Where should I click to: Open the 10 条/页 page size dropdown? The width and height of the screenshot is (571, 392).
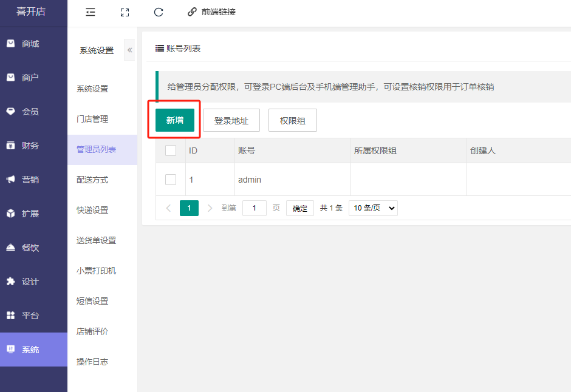tap(373, 208)
